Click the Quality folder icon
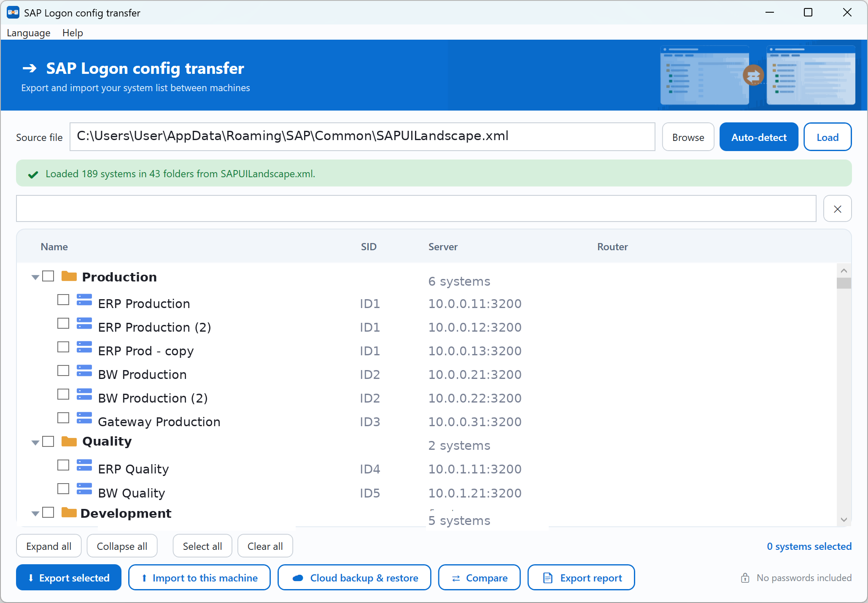This screenshot has height=603, width=868. 69,441
